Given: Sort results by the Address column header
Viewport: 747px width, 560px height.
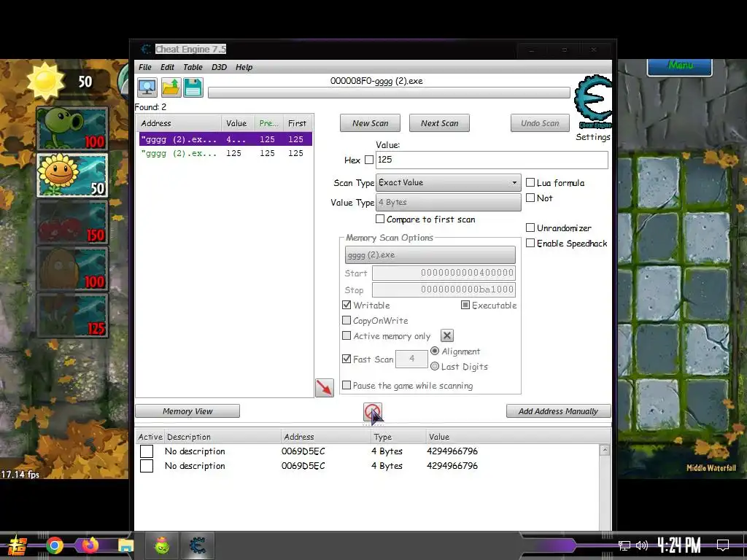Looking at the screenshot, I should coord(179,122).
